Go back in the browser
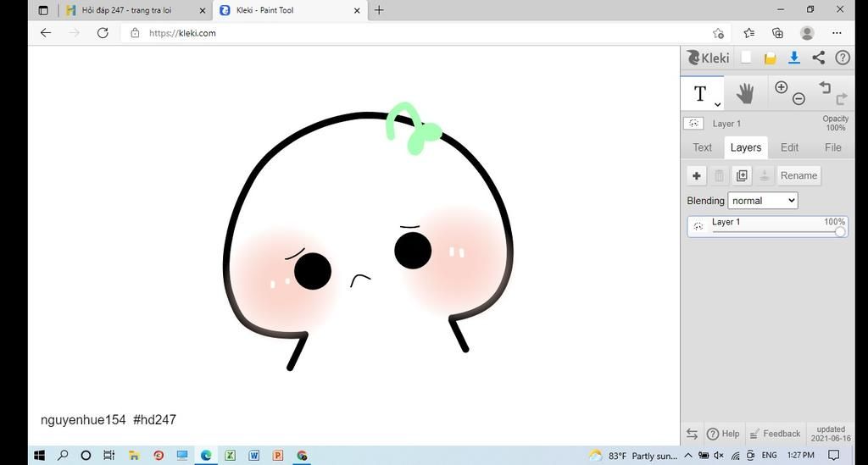This screenshot has width=868, height=465. coord(46,33)
